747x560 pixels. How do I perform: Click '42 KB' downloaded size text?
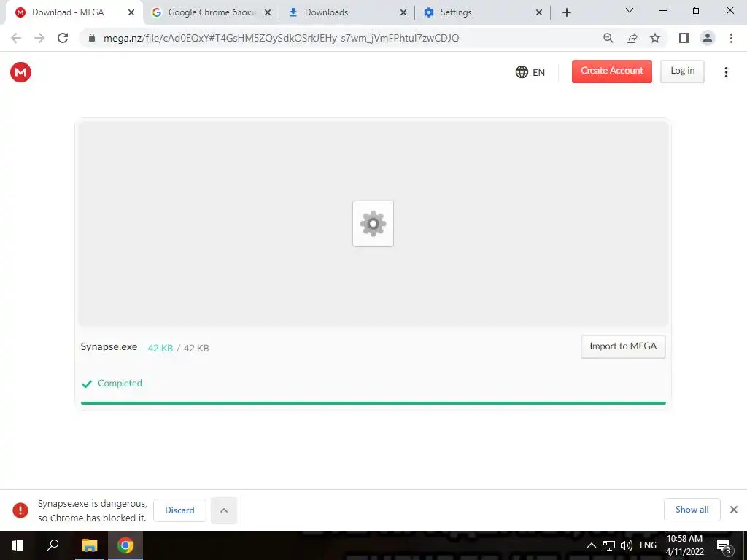click(160, 348)
